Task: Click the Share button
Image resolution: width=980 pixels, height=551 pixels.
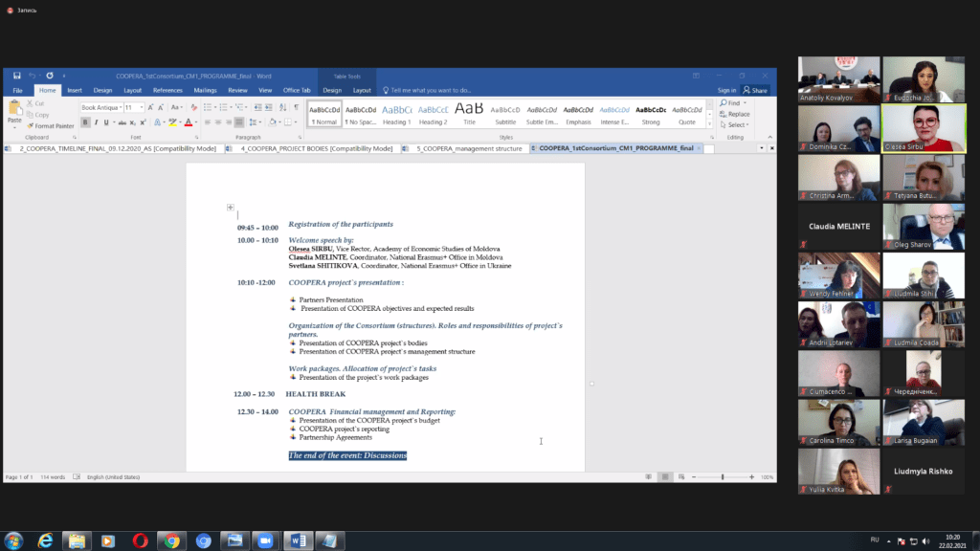Action: pyautogui.click(x=756, y=90)
